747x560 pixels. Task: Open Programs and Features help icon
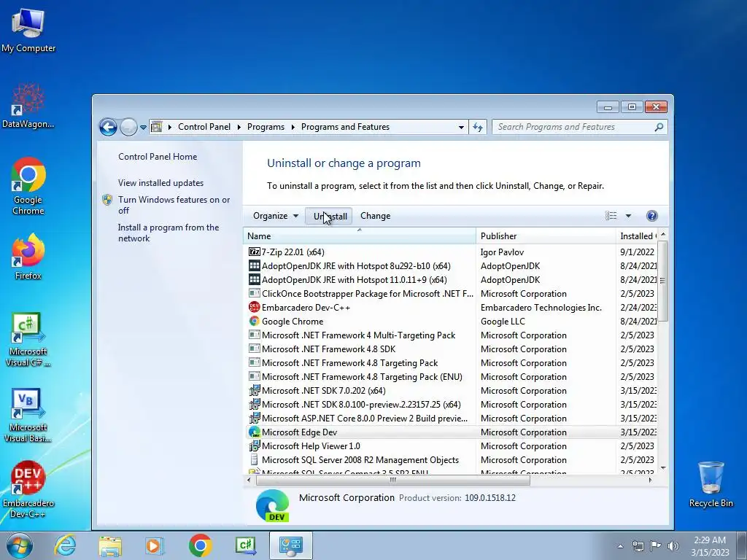[651, 216]
